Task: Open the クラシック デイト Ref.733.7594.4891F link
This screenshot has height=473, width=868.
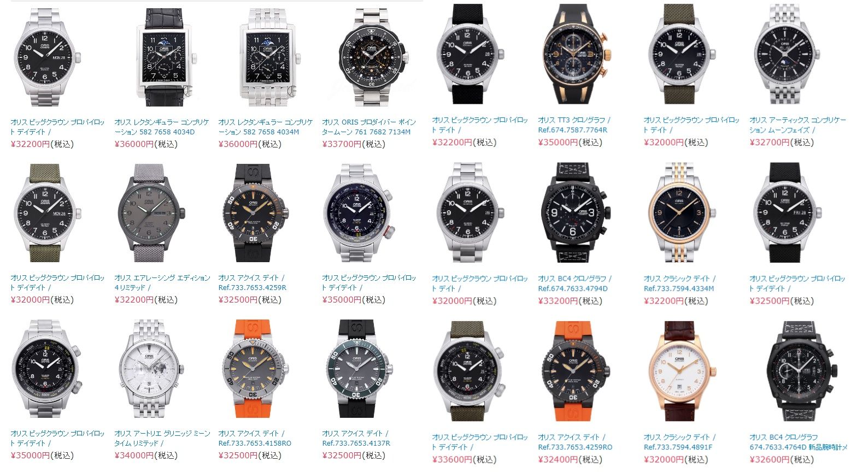Action: (x=680, y=442)
